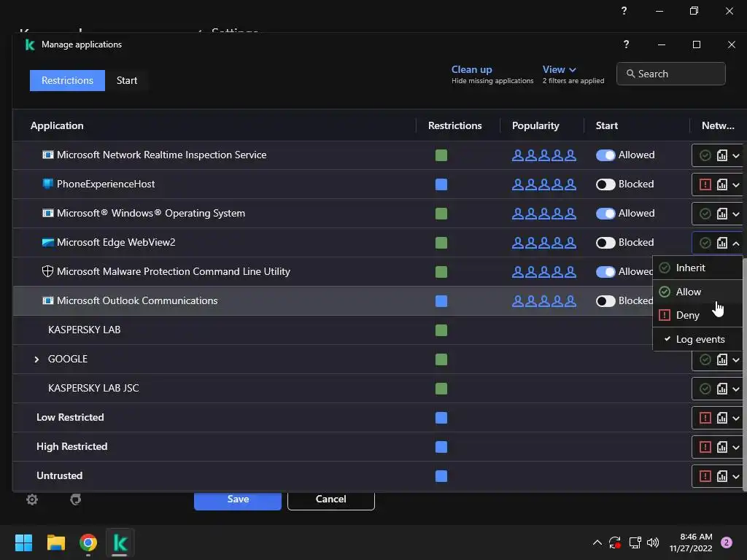Click network deny icon for Low Restricted group
The height and width of the screenshot is (560, 747).
tap(705, 418)
